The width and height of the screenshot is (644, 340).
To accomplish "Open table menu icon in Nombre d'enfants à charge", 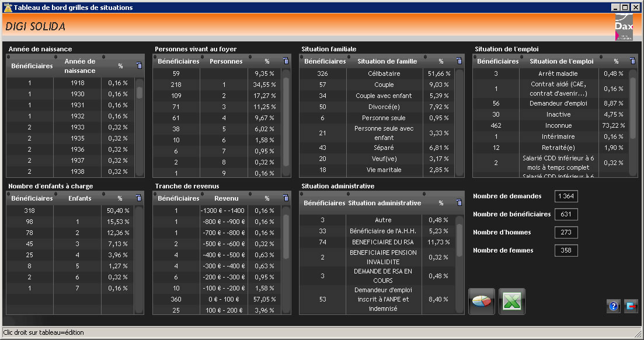I will 139,198.
